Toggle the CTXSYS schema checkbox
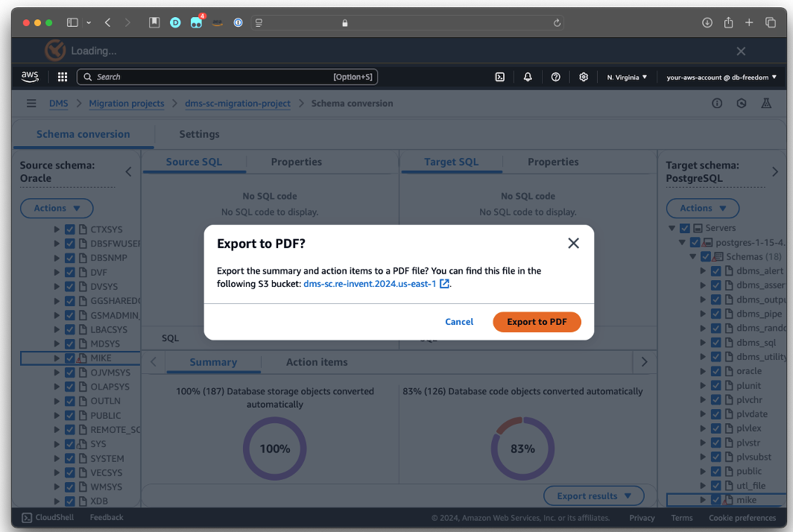Viewport: 793px width, 532px height. pos(70,229)
